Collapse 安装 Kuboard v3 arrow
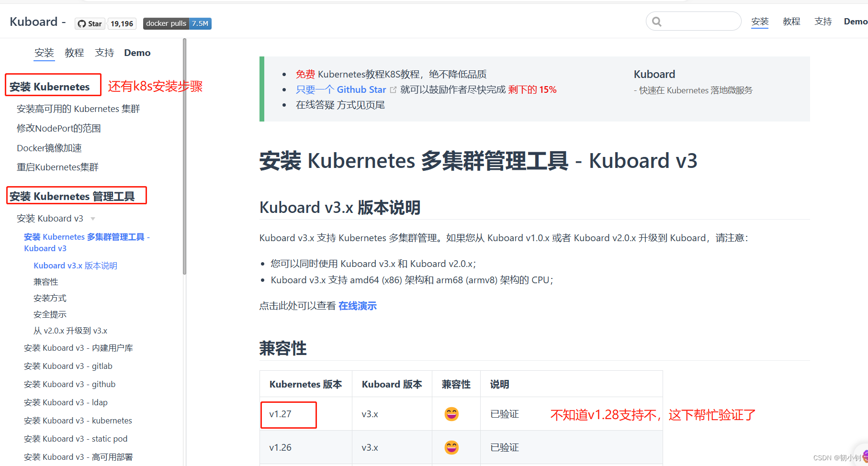Image resolution: width=868 pixels, height=466 pixels. [93, 219]
